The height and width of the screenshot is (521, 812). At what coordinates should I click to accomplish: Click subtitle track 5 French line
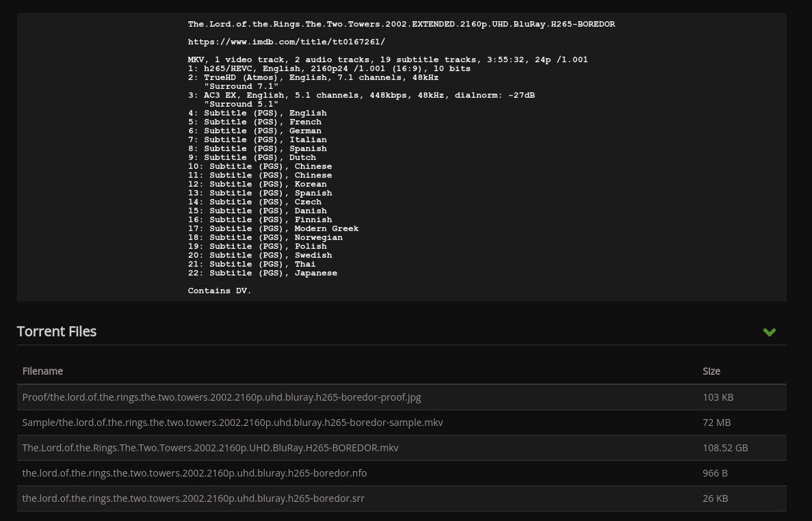254,122
